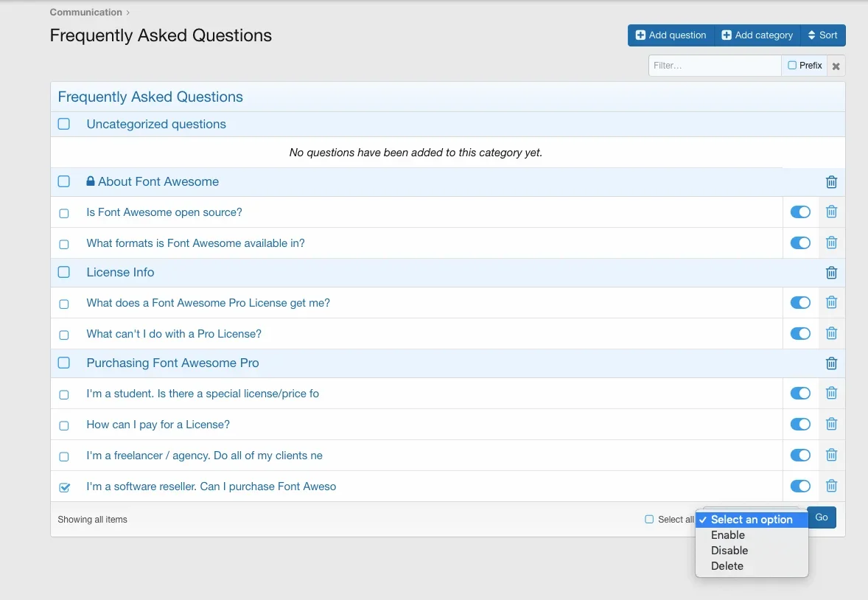
Task: Focus the Filter text field
Action: coord(715,66)
